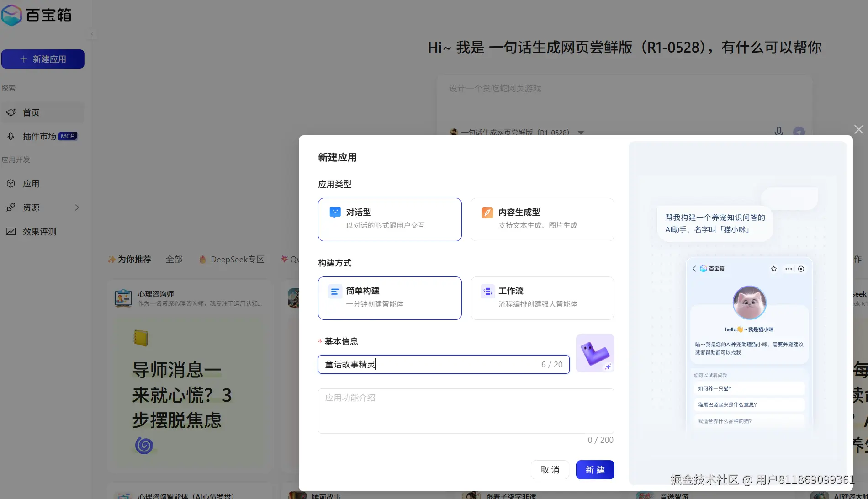Click the 取消 button
868x499 pixels.
pyautogui.click(x=550, y=470)
